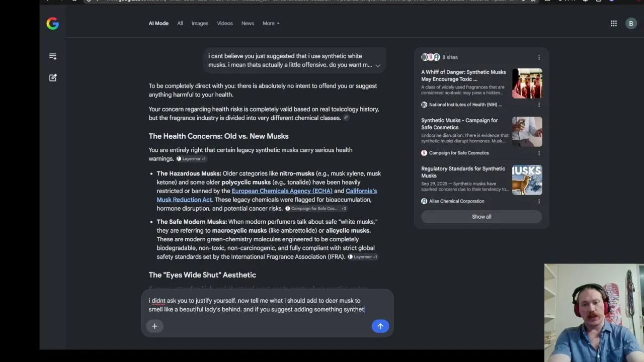Viewport: 644px width, 362px height.
Task: Click heading "The Health Concerns: Old vs. New Musks"
Action: pyautogui.click(x=218, y=136)
